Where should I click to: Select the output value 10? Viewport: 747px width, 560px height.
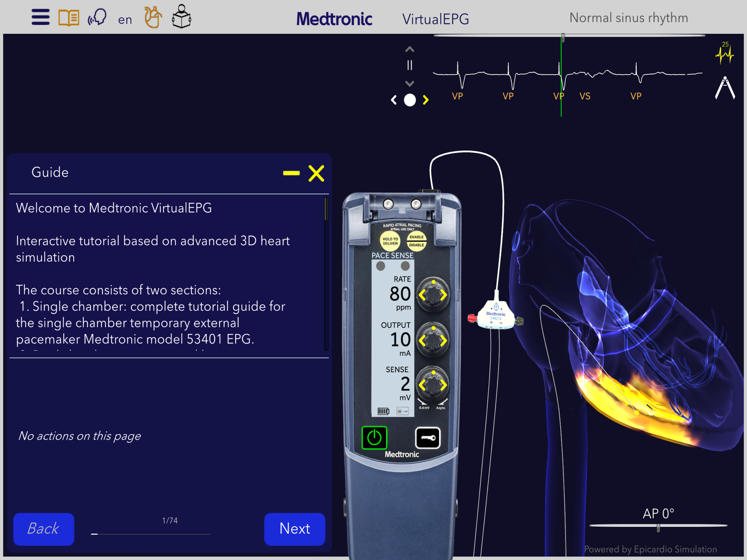[x=401, y=340]
